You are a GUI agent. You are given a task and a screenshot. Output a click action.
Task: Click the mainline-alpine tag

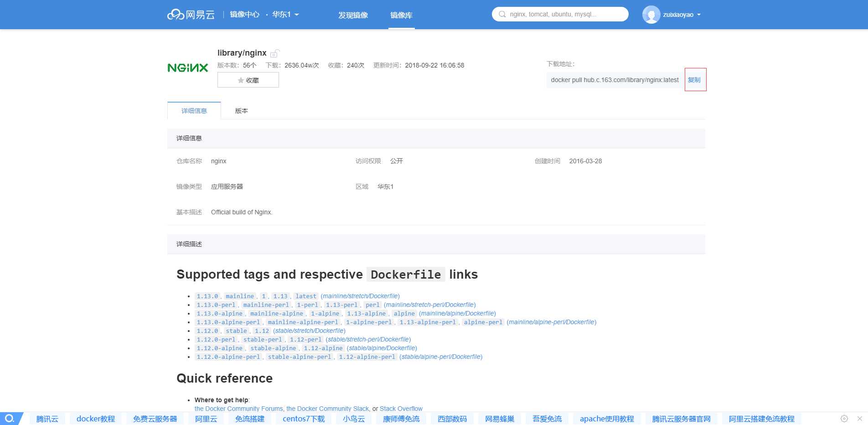coord(277,314)
